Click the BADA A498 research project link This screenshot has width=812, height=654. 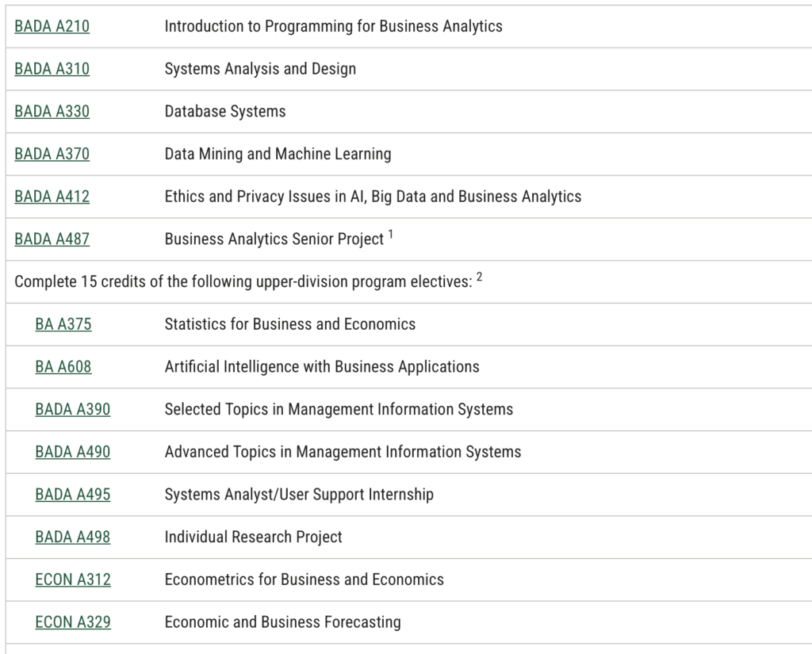click(72, 537)
